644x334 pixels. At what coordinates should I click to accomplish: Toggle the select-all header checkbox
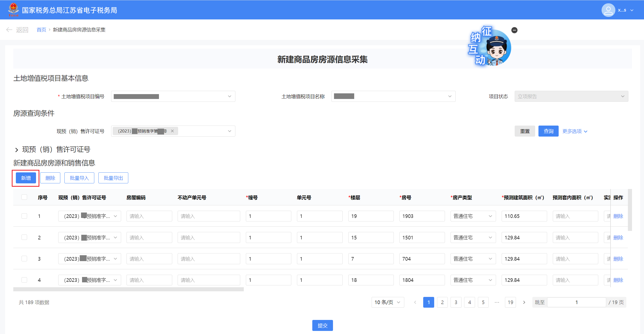(24, 197)
